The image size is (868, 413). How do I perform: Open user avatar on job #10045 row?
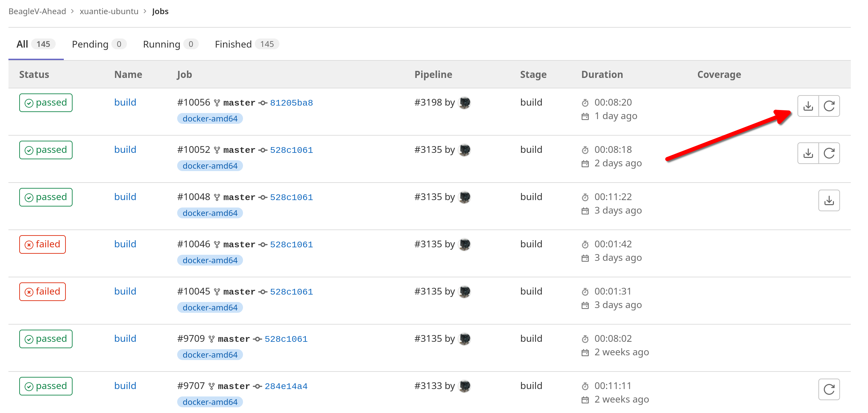pos(464,292)
